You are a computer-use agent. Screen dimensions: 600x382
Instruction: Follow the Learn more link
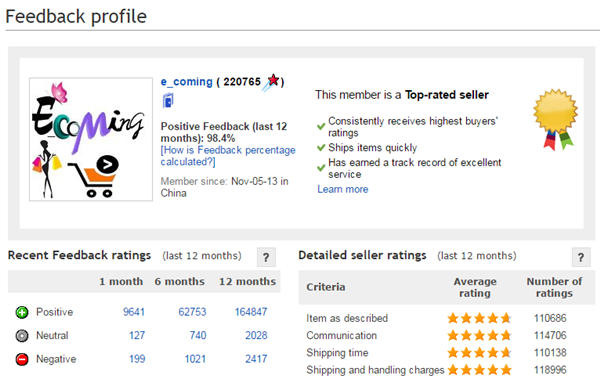(343, 189)
